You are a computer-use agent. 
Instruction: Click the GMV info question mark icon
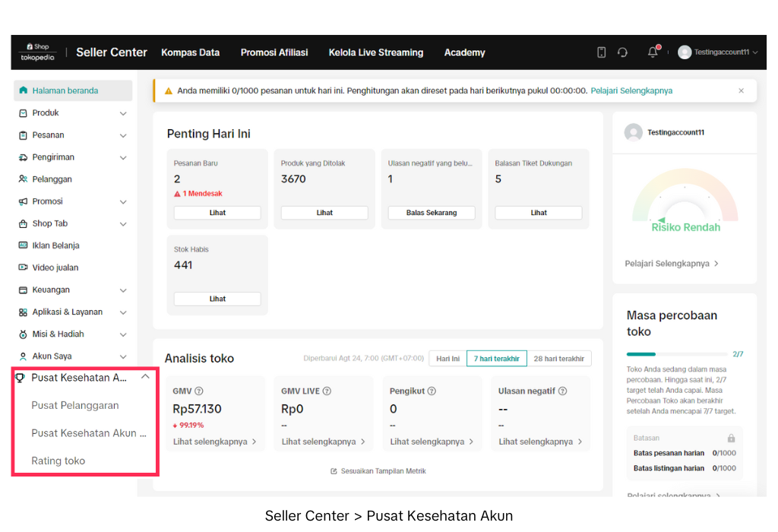coord(199,391)
